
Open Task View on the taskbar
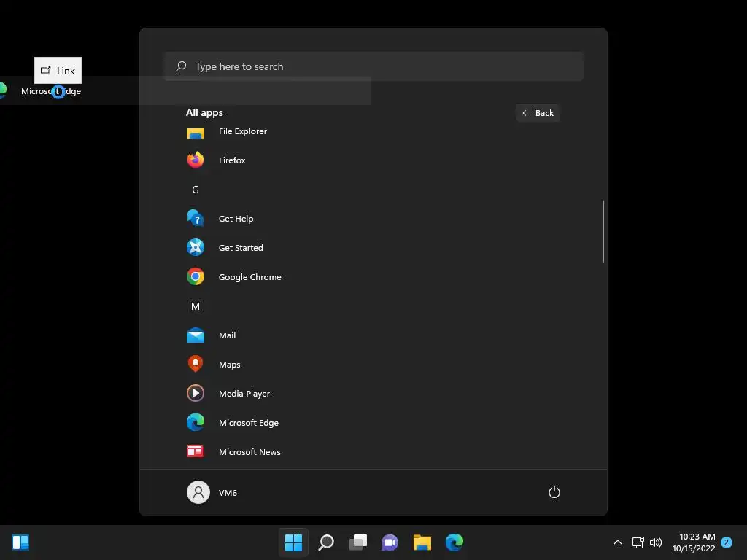[x=358, y=542]
